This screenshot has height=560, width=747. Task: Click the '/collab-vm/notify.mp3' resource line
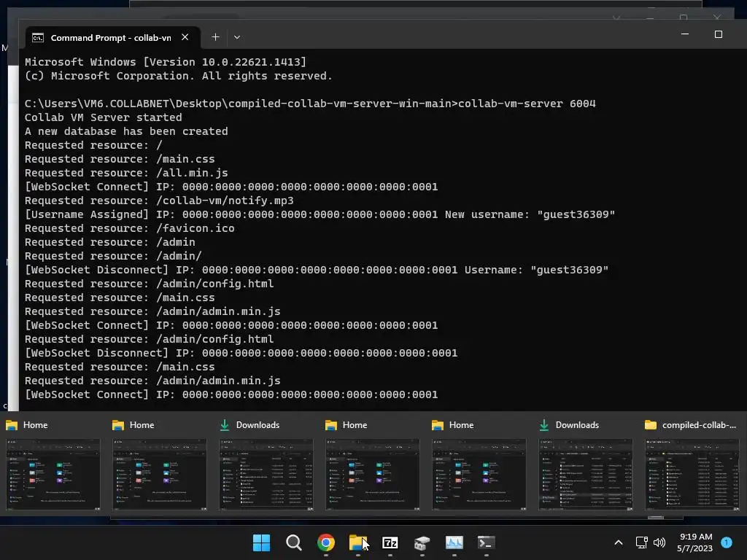tap(159, 201)
